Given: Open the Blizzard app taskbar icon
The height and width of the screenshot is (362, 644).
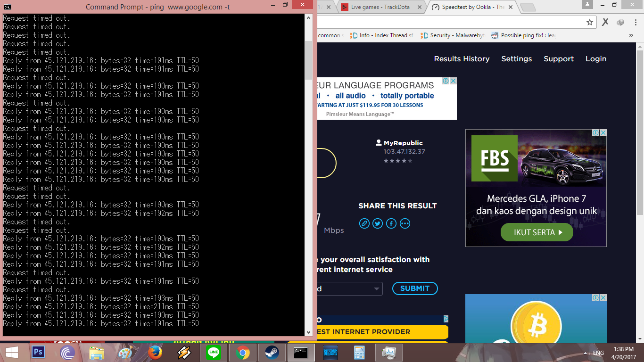Looking at the screenshot, I should 330,352.
